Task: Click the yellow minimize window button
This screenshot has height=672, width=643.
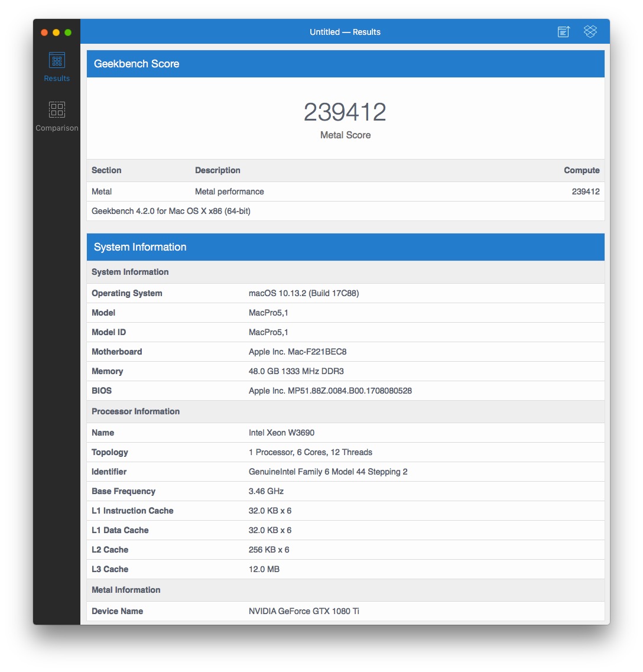Action: (56, 33)
